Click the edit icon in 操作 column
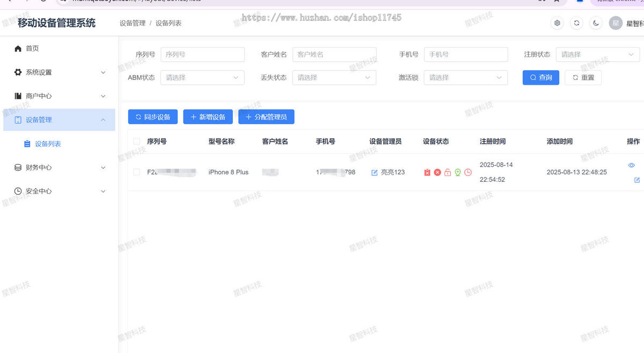 pos(637,180)
